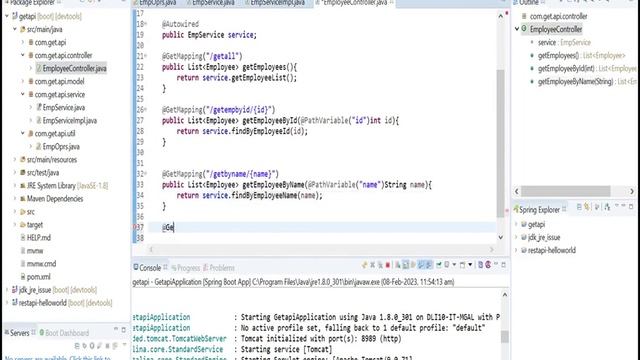Click the Maven Dependencies library icon
Image resolution: width=640 pixels, height=360 pixels.
coord(23,199)
